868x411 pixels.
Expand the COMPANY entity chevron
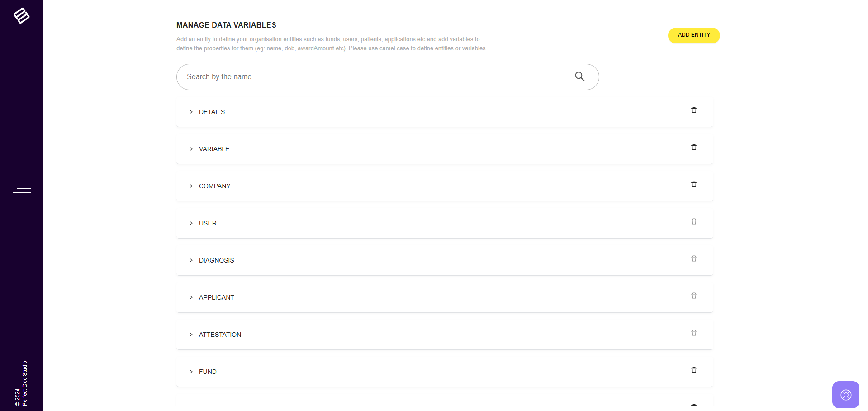click(x=191, y=186)
